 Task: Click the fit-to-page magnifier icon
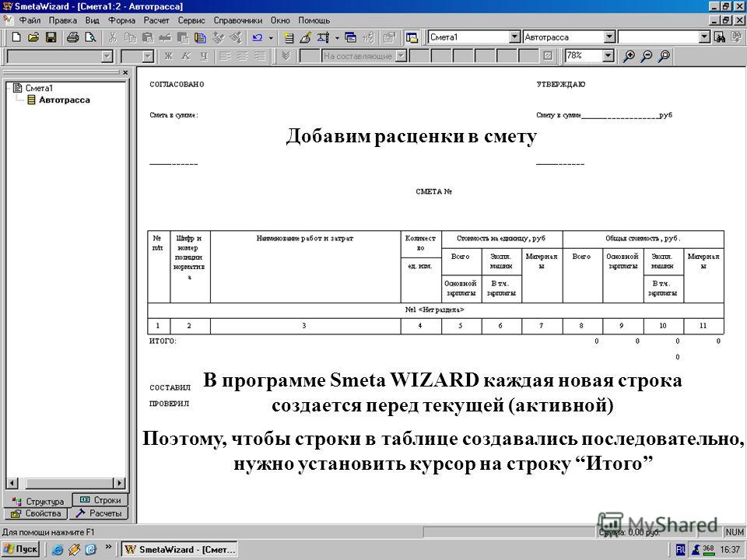click(664, 56)
